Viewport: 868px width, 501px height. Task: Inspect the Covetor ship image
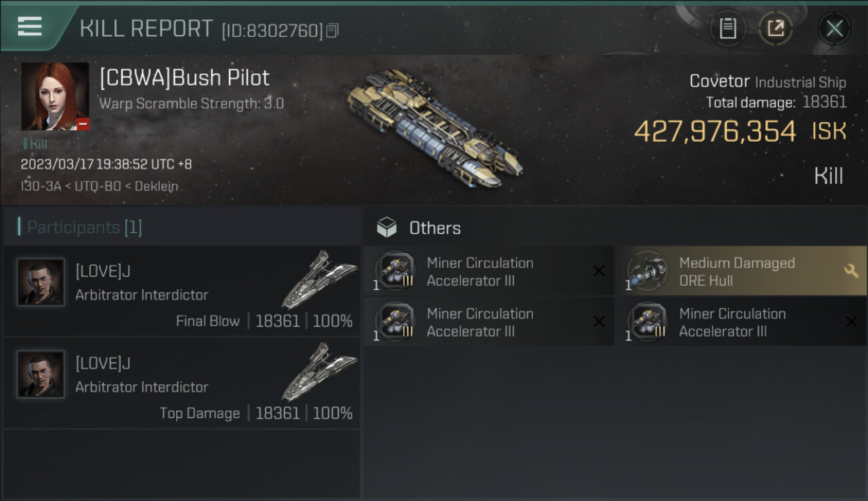pos(434,128)
